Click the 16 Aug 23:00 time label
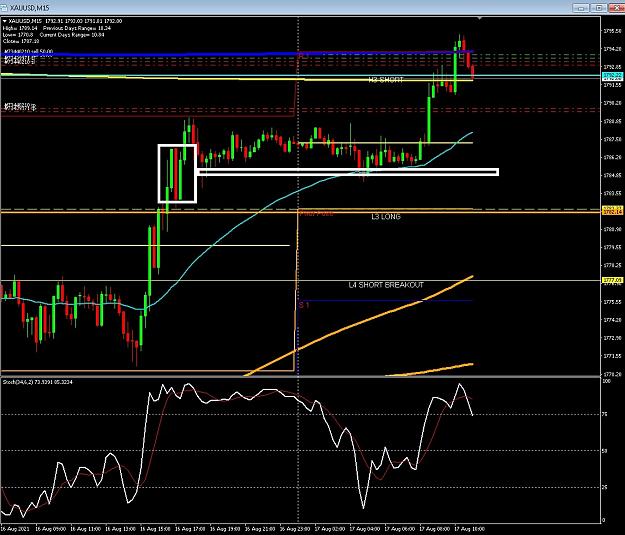 (295, 529)
